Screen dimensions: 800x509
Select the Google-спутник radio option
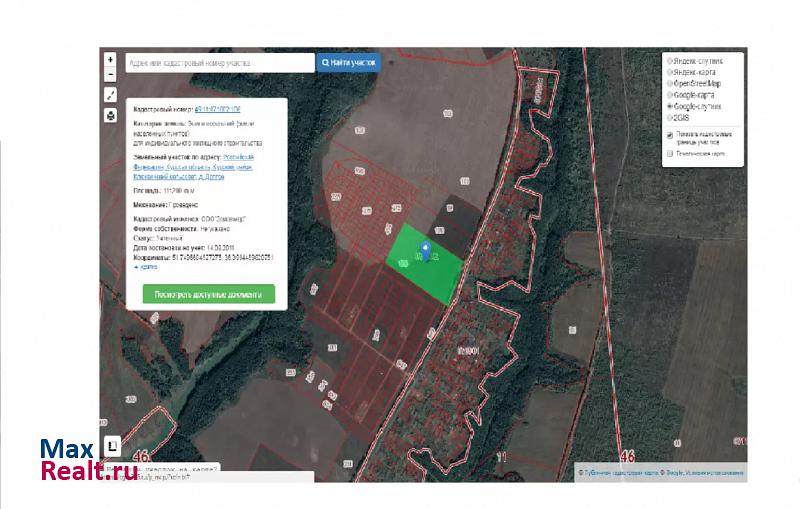[x=669, y=105]
